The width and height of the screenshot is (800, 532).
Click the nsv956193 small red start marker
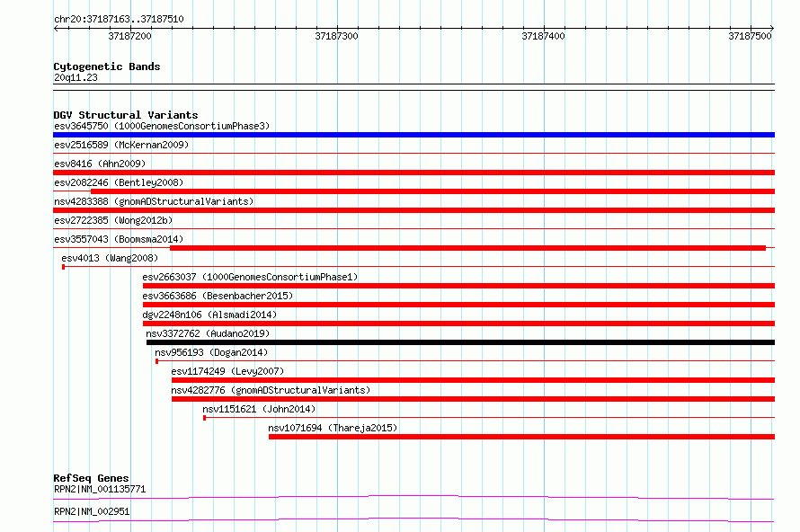click(x=156, y=361)
